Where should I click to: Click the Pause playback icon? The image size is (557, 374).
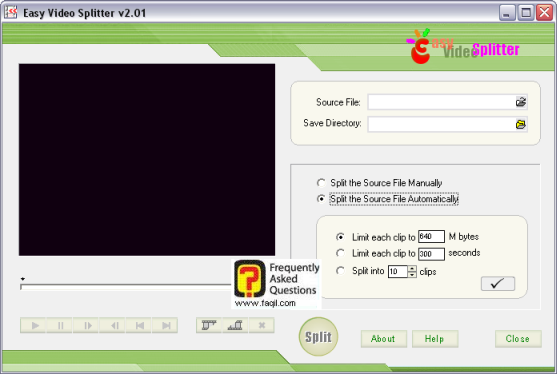coord(60,325)
